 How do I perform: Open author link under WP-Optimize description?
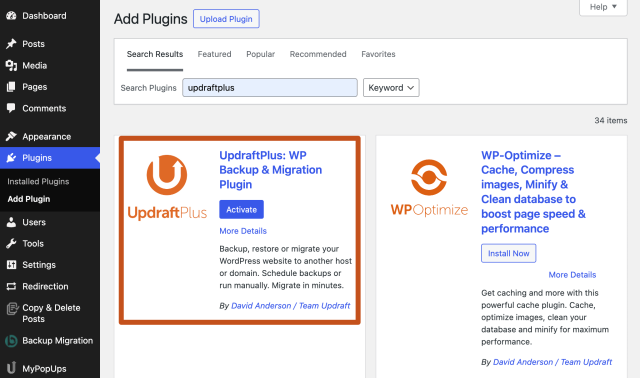(x=553, y=362)
